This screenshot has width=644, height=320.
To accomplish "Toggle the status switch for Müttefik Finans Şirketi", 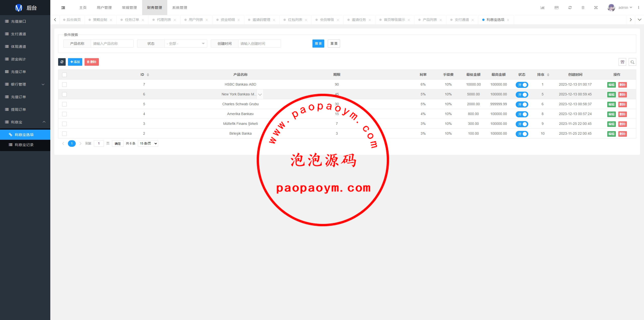I will coord(522,124).
